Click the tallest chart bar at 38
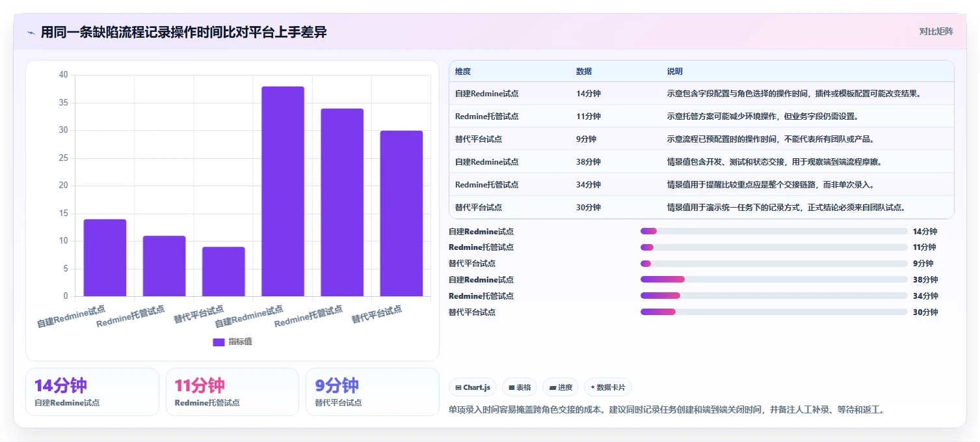This screenshot has width=980, height=442. pyautogui.click(x=282, y=191)
